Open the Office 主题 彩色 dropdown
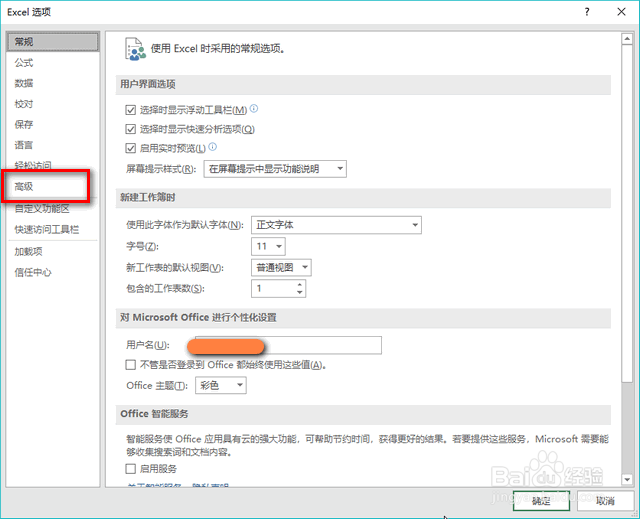 coord(221,385)
